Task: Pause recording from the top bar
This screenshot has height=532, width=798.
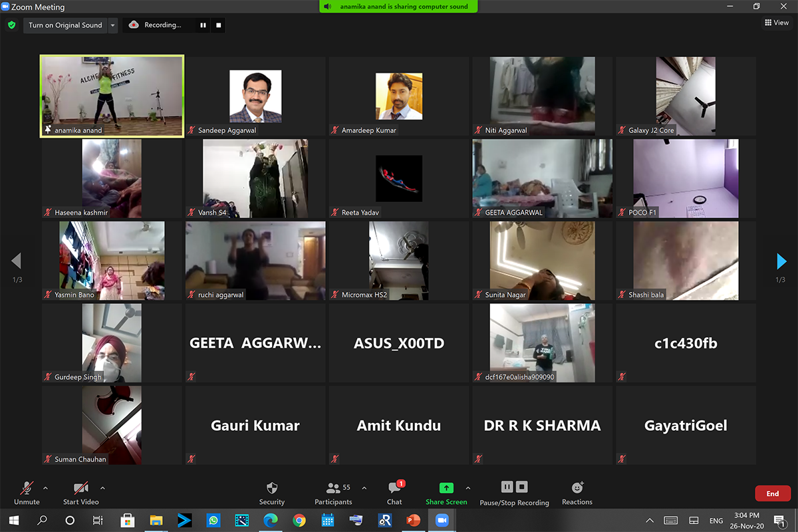Action: [203, 25]
